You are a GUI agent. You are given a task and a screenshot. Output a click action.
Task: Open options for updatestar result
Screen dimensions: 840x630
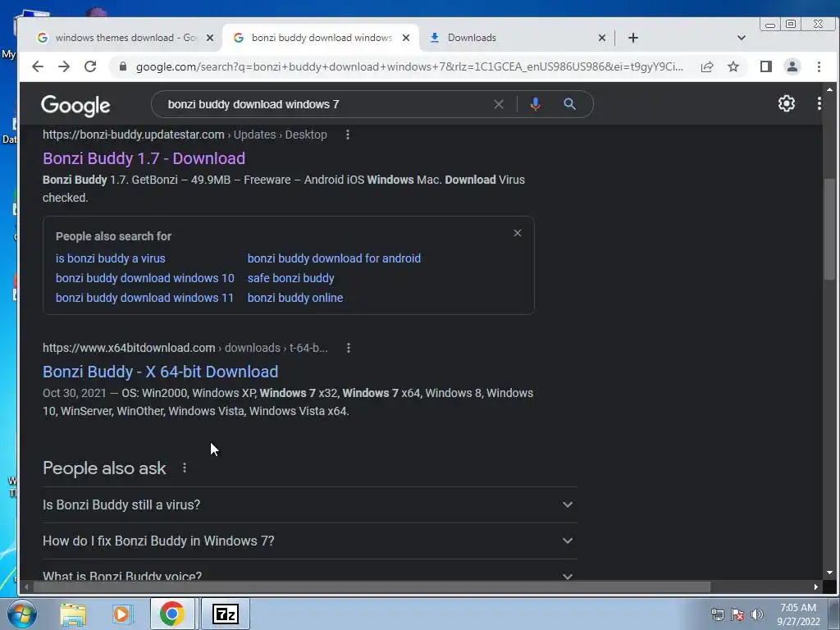point(348,135)
